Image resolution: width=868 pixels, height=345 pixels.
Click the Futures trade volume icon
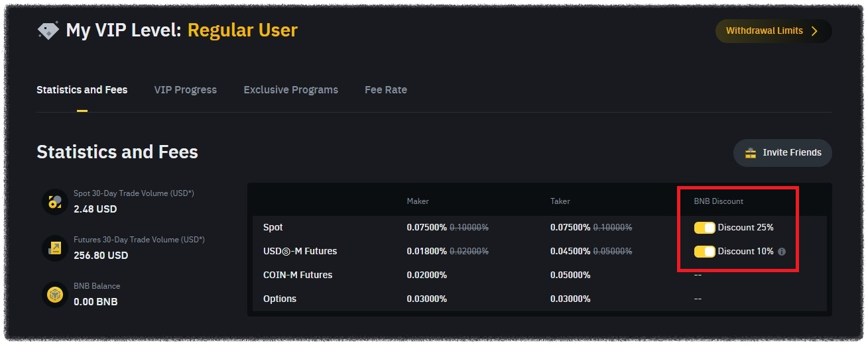pos(55,248)
